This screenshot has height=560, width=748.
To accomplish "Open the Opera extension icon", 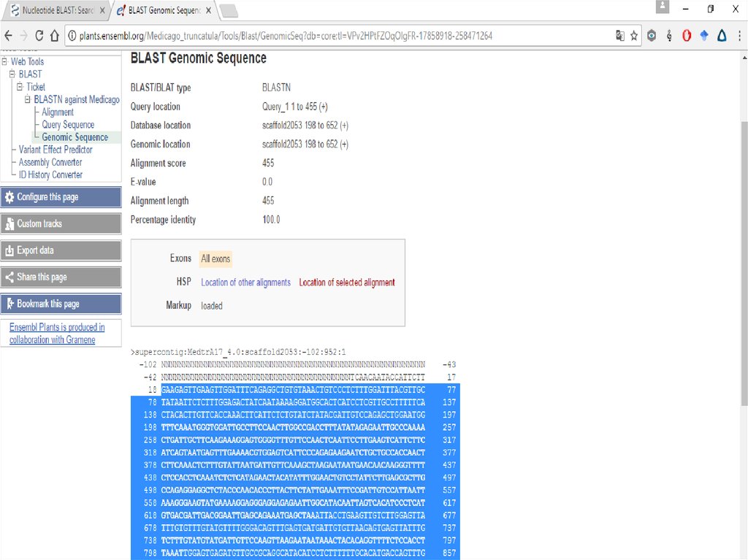I will [x=687, y=35].
